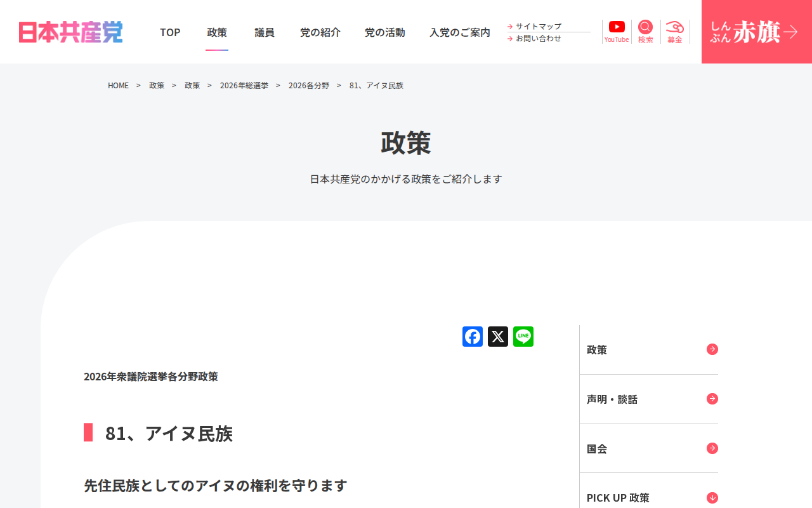
Task: Open the しんぶん赤旗 banner button
Action: tap(757, 32)
